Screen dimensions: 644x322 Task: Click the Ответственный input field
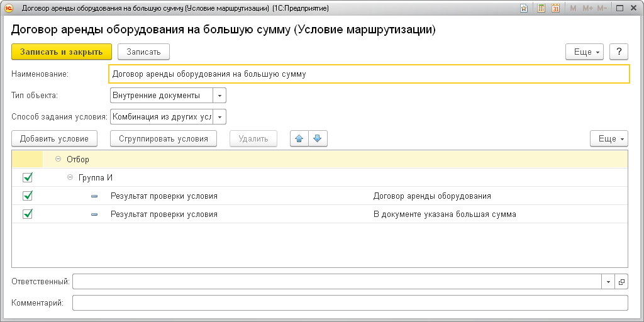[337, 282]
